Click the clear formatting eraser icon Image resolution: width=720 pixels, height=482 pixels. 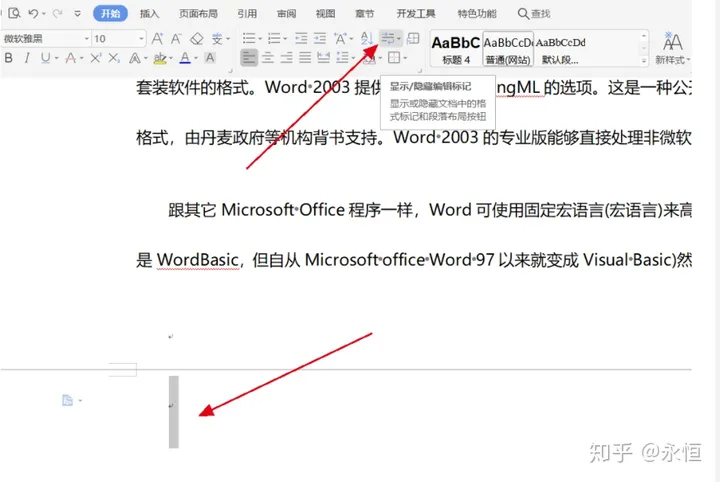point(197,39)
